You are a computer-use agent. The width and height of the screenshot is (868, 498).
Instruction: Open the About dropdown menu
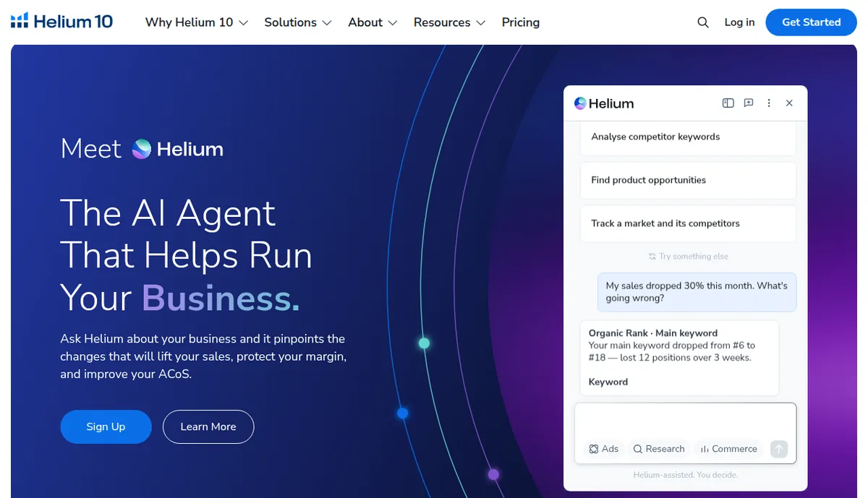pyautogui.click(x=373, y=22)
